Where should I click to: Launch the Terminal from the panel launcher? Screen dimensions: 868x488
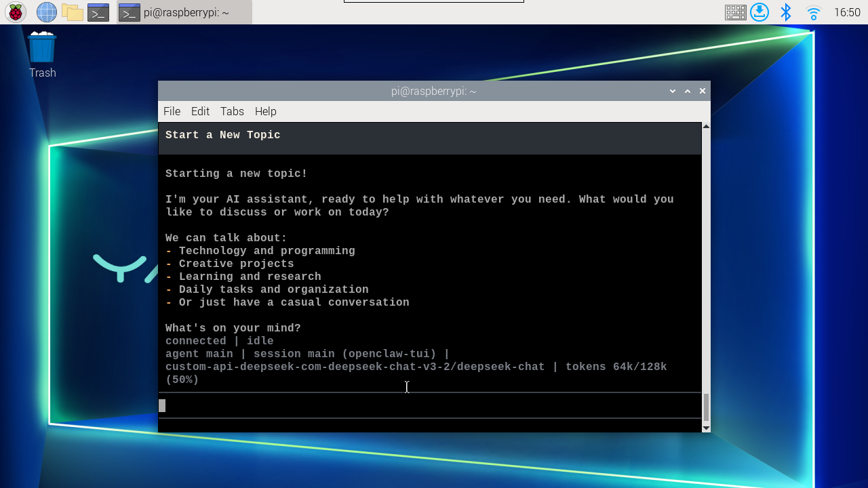pos(98,12)
